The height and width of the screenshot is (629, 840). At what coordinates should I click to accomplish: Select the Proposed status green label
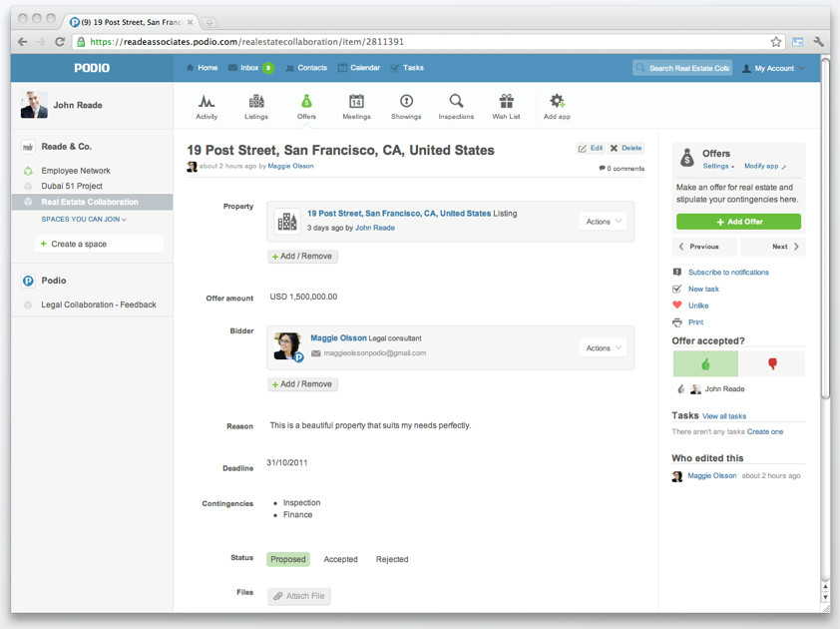pyautogui.click(x=288, y=560)
